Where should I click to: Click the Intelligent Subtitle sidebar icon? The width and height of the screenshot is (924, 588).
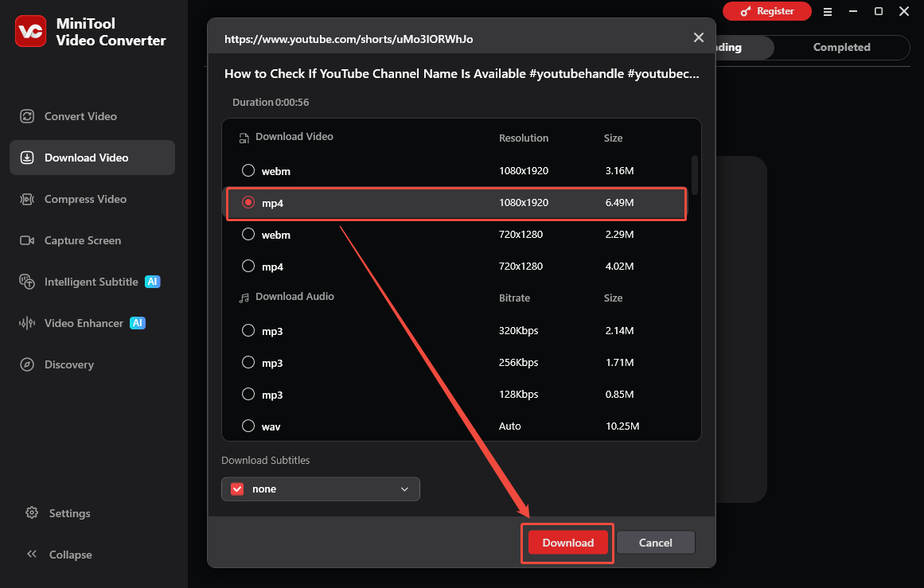[x=27, y=282]
